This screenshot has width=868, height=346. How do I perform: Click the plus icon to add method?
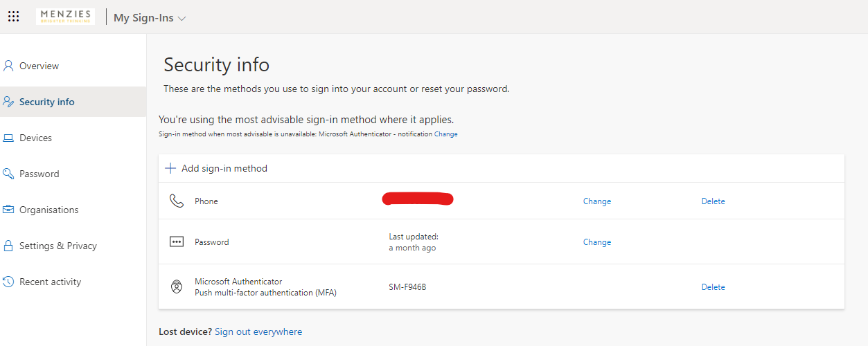(x=170, y=168)
